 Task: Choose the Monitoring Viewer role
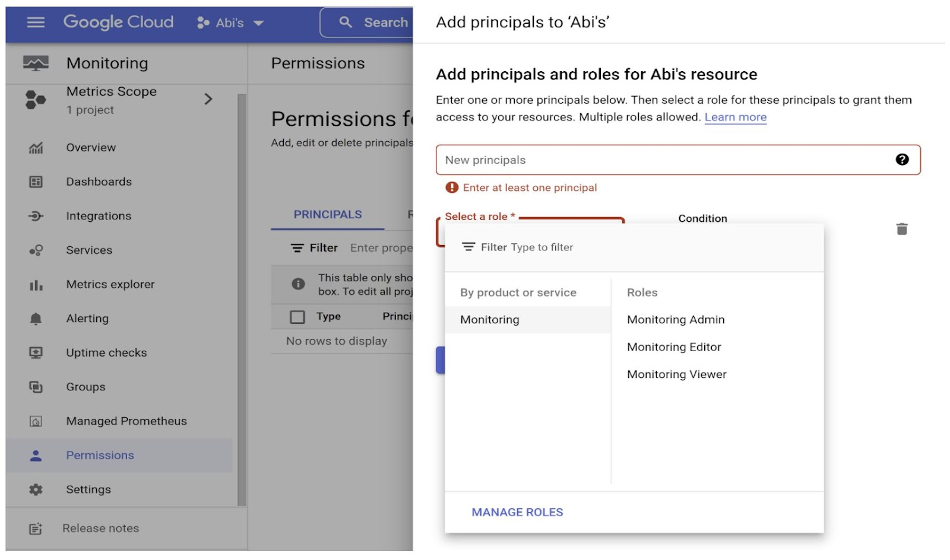676,374
